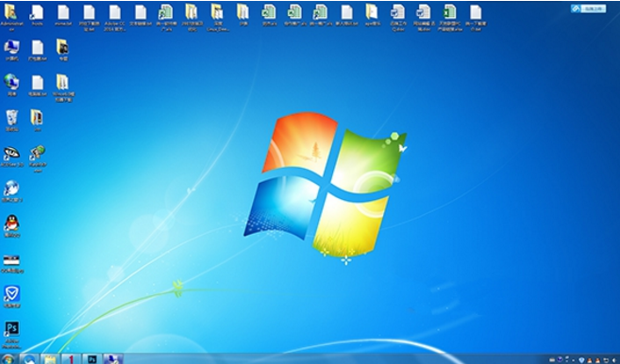Open the file explorer taskbar button
The height and width of the screenshot is (364, 620).
pos(50,359)
